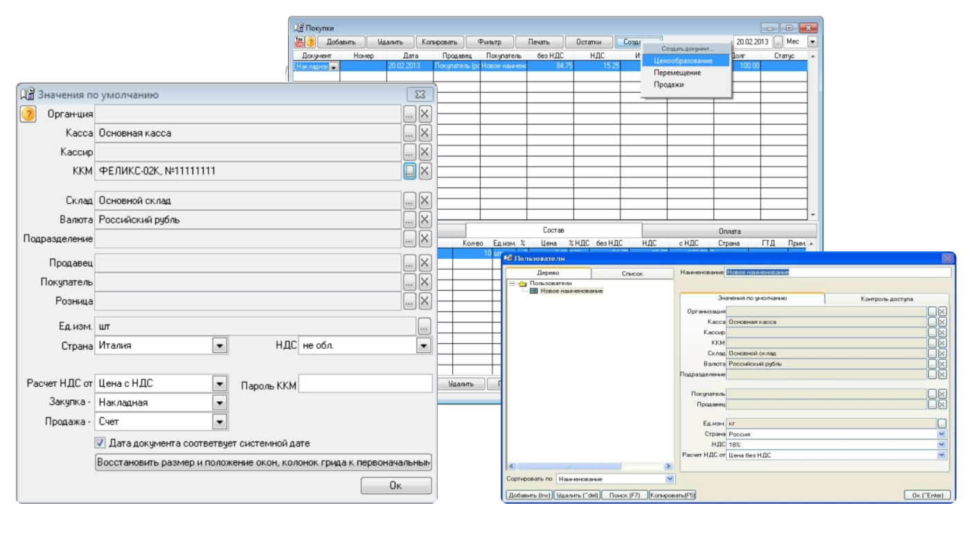Select Ценообразование from the create document menu
The height and width of the screenshot is (537, 980).
tap(682, 61)
